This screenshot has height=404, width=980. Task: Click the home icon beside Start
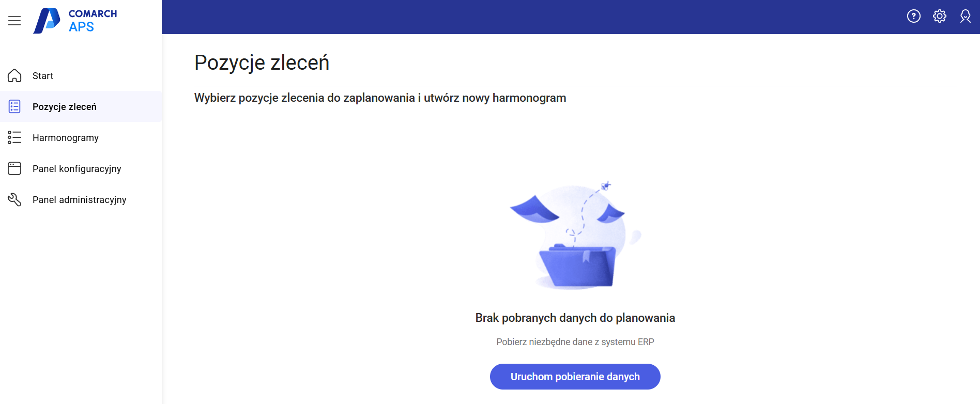pyautogui.click(x=14, y=76)
